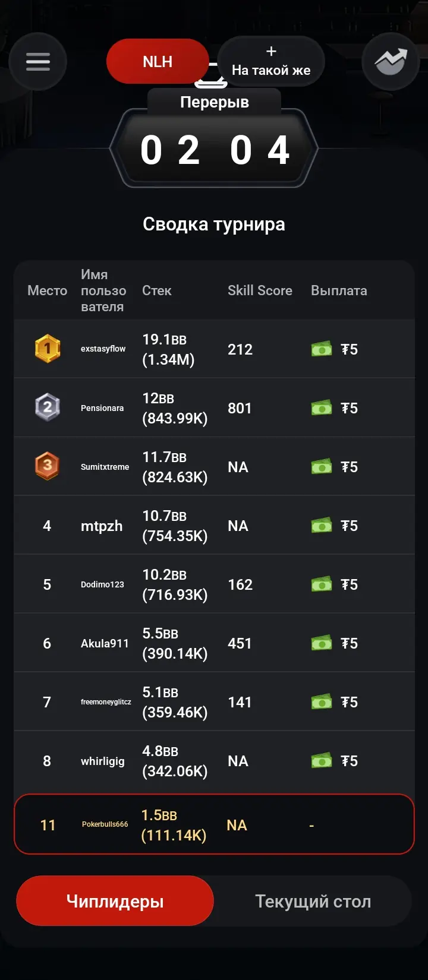Click the gold first place badge
428x980 pixels.
48,349
